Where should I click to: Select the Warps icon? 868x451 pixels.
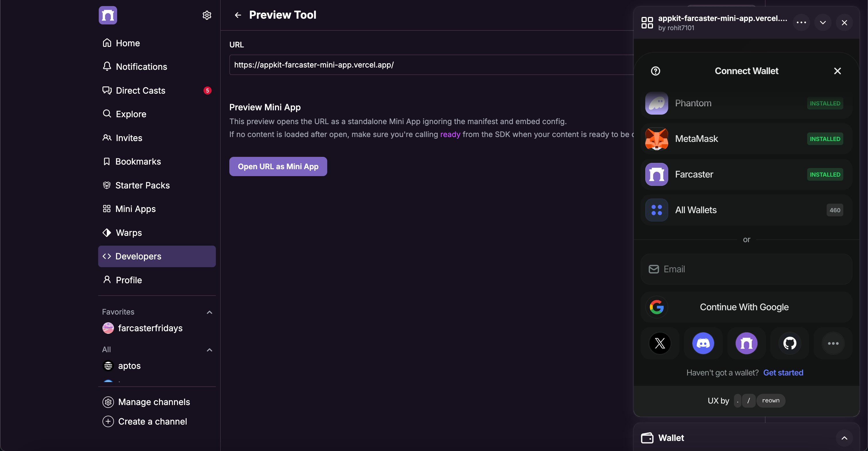(x=106, y=232)
